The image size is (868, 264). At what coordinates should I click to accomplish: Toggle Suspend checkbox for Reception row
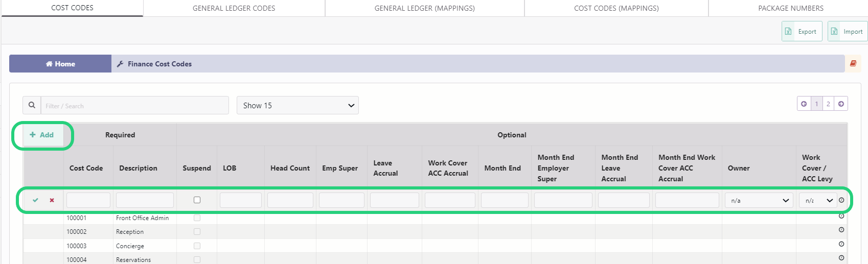(197, 232)
